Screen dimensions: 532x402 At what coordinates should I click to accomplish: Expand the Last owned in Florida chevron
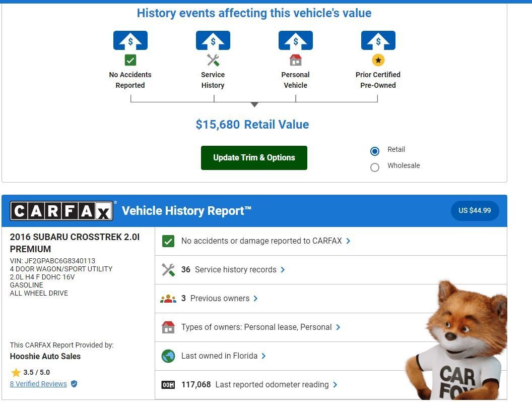tap(264, 356)
